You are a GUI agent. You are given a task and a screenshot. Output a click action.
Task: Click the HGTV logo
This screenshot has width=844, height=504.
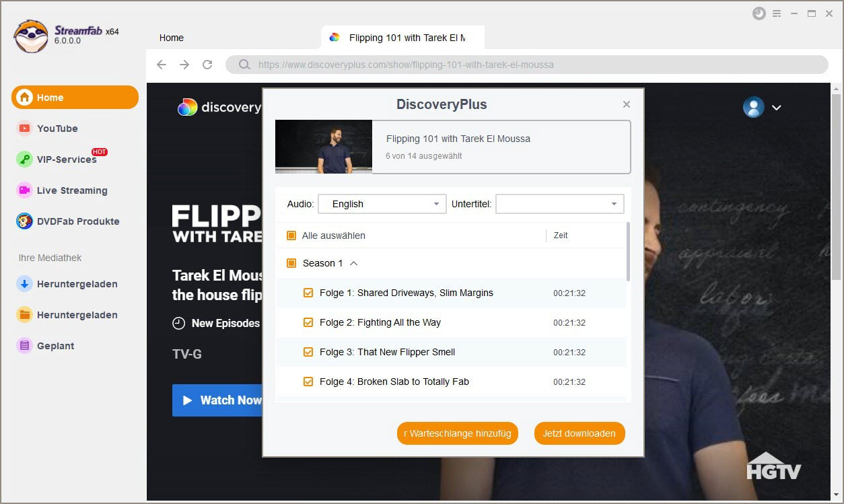pos(774,466)
